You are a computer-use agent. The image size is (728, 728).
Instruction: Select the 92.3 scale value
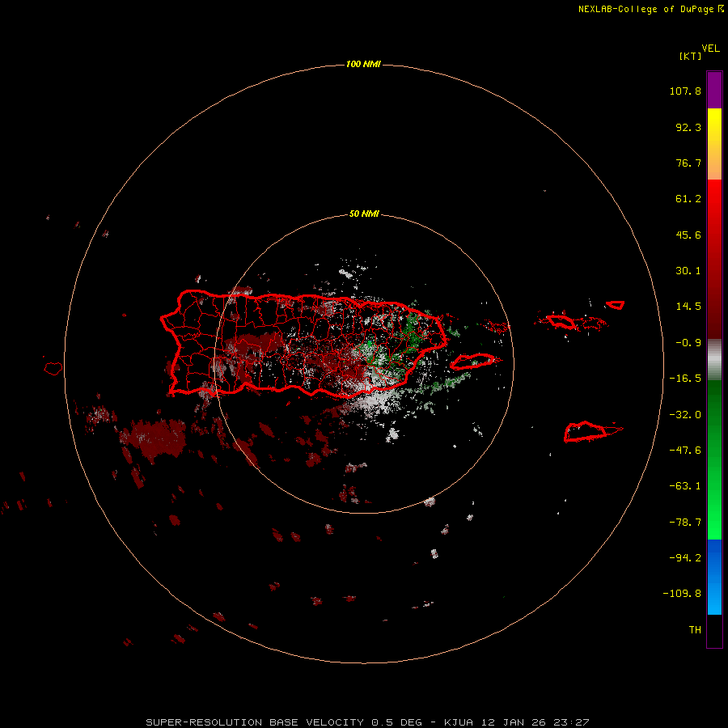pyautogui.click(x=688, y=127)
